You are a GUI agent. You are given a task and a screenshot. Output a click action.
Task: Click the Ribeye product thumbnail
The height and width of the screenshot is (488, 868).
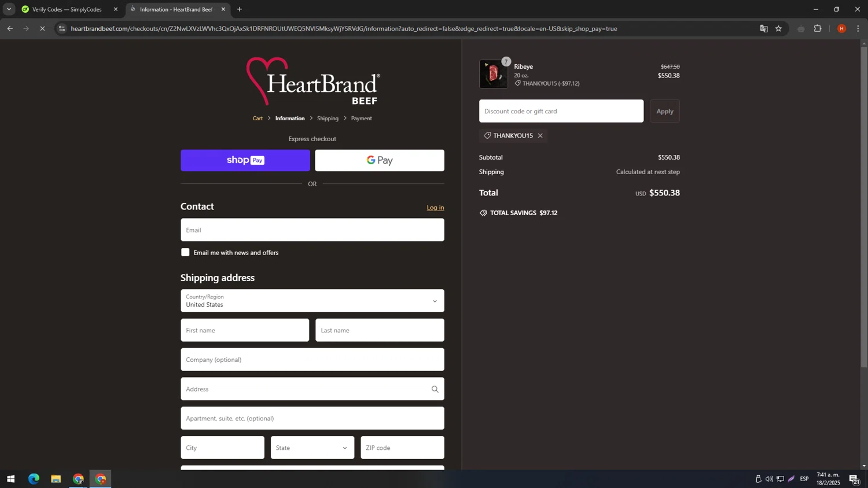click(494, 75)
